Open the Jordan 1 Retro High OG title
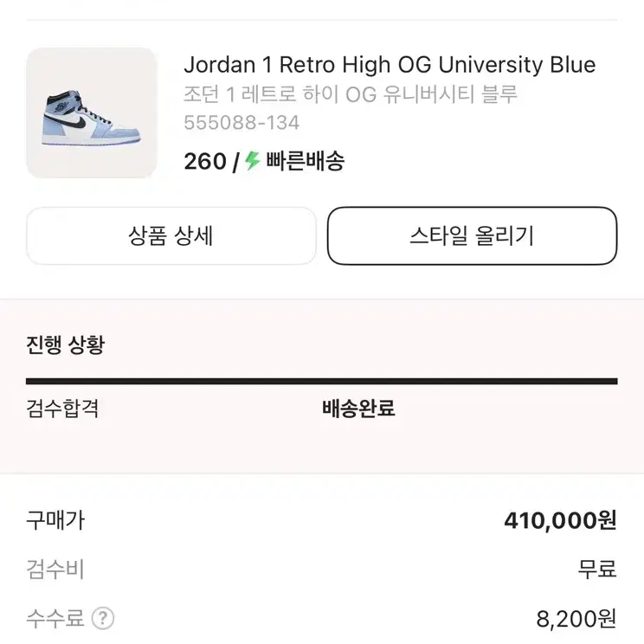 pyautogui.click(x=390, y=65)
